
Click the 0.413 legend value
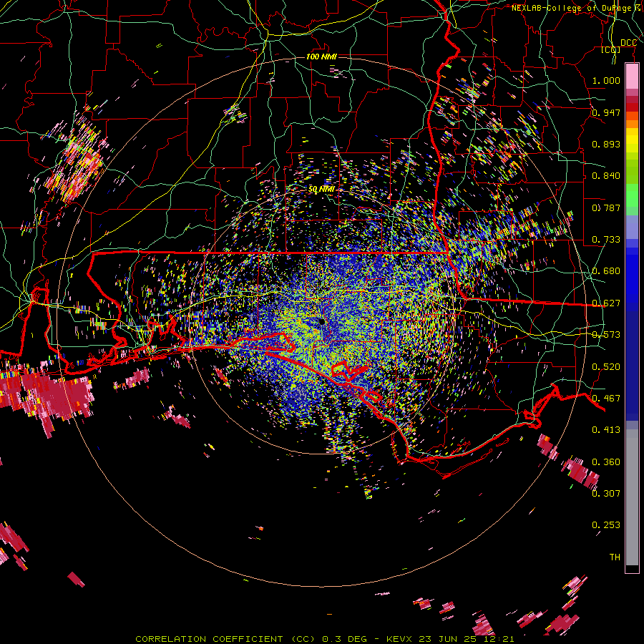(606, 430)
